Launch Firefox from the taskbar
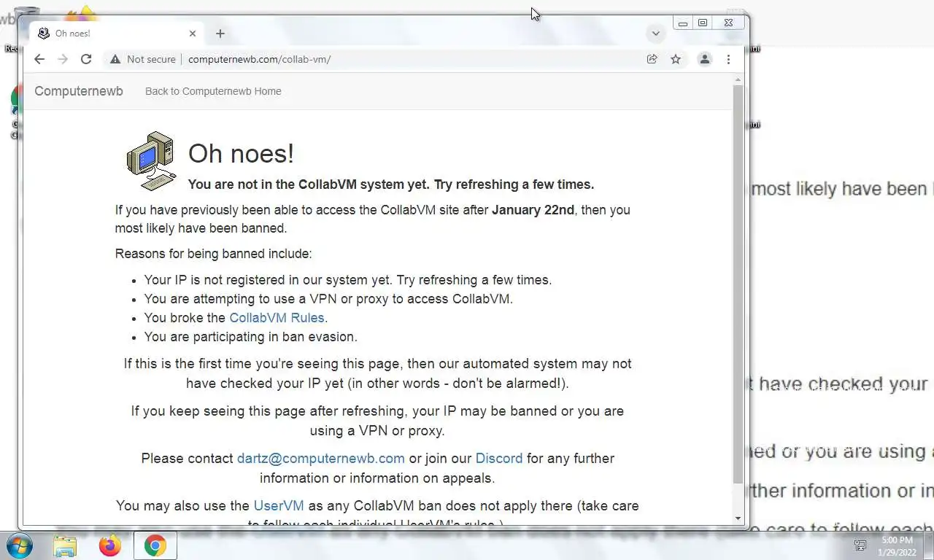 coord(110,545)
